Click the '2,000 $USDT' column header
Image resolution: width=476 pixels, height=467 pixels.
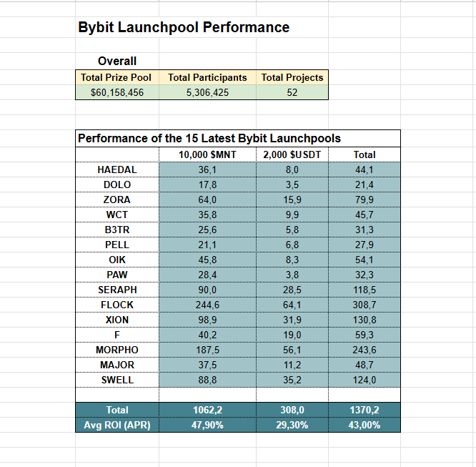tap(292, 154)
